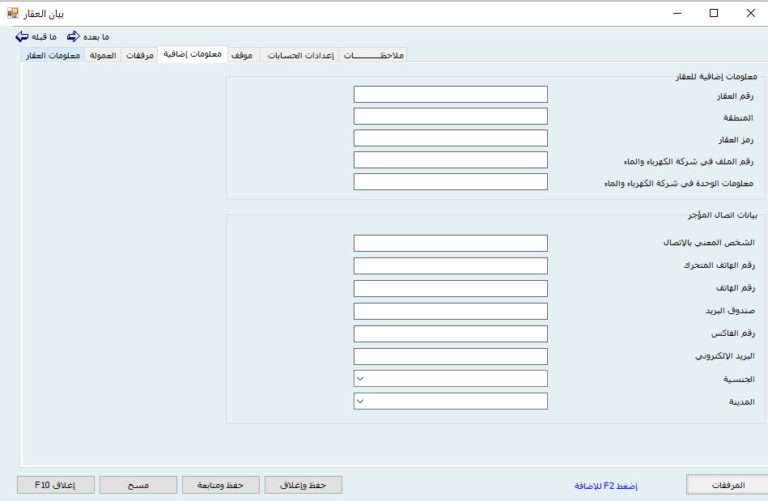This screenshot has width=768, height=501.
Task: Click the إضغط F2 للإضافة hint text
Action: [605, 485]
